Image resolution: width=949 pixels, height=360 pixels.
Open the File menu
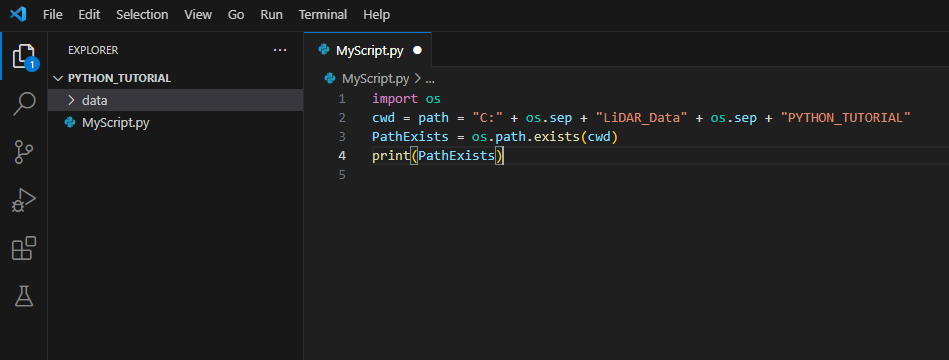53,15
